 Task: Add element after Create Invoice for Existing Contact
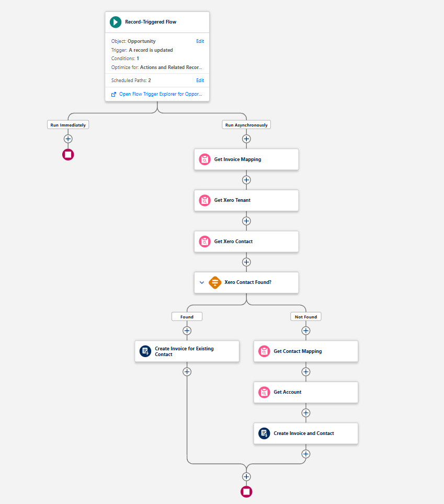[x=187, y=372]
